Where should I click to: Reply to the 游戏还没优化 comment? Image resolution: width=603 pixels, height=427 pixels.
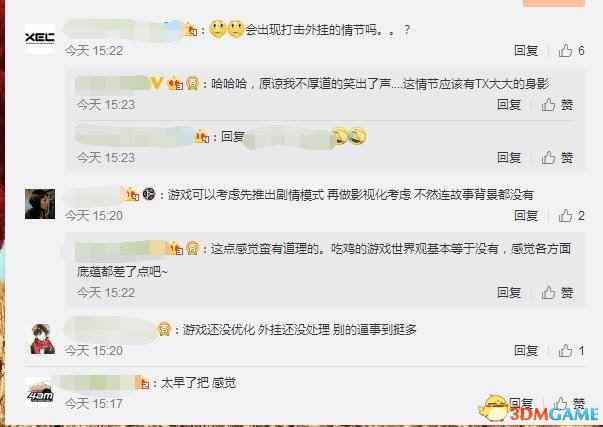[526, 351]
